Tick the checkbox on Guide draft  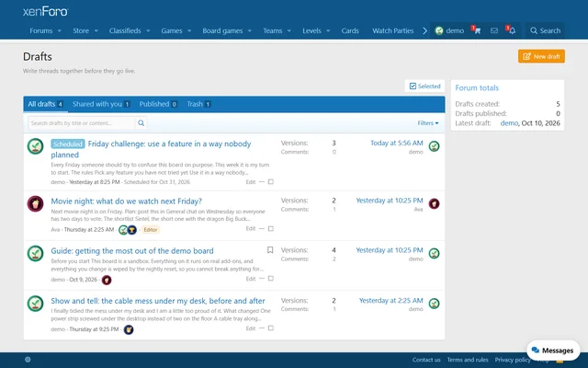tap(271, 279)
